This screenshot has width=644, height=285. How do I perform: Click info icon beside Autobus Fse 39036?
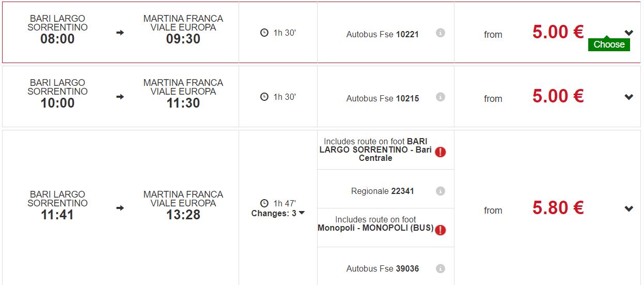click(x=440, y=268)
